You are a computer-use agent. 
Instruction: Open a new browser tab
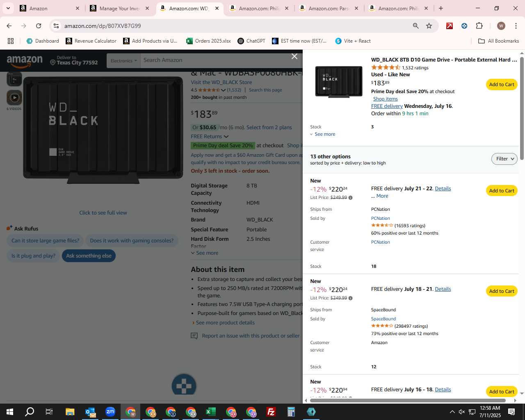coord(441,8)
